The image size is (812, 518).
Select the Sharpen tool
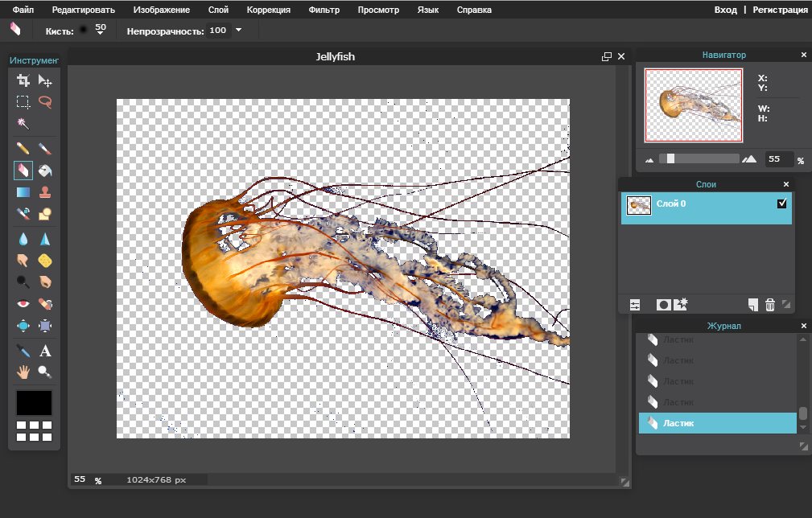(x=45, y=239)
